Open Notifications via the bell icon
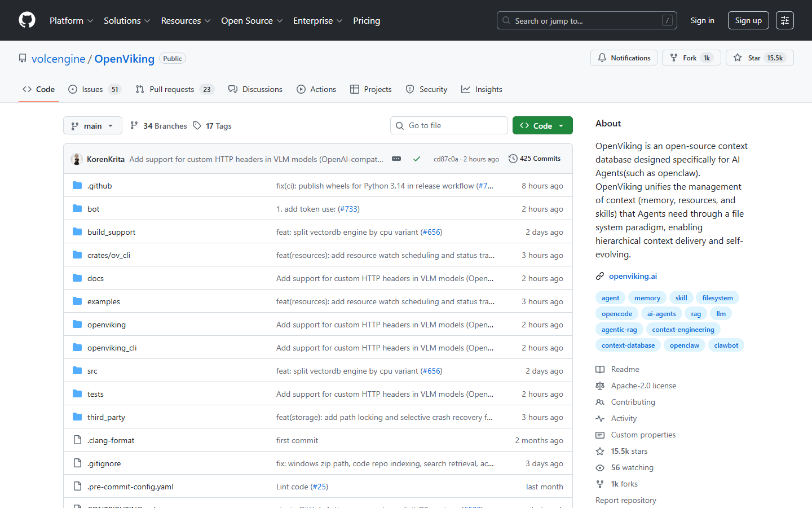Image resolution: width=812 pixels, height=508 pixels. [624, 57]
